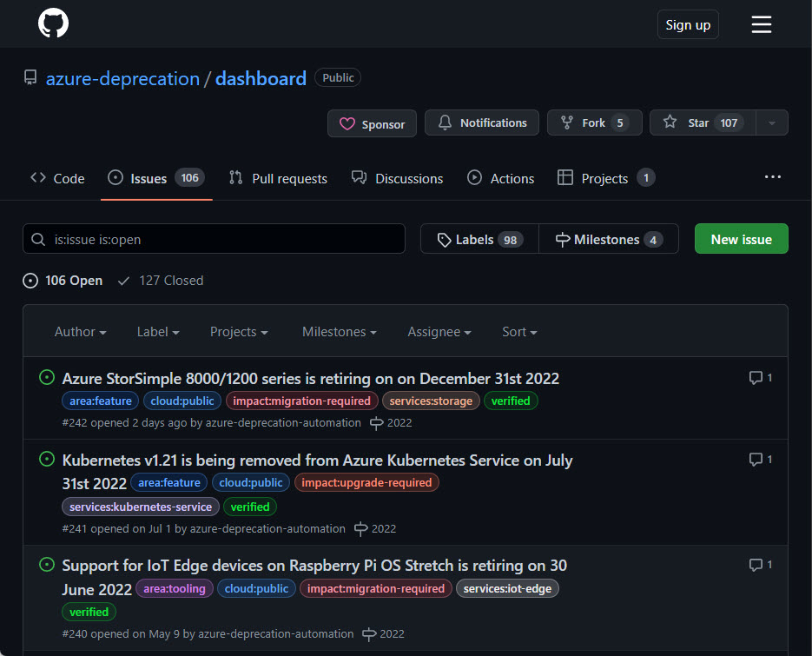Image resolution: width=812 pixels, height=656 pixels.
Task: Click open-issue icon for StorSimple issue
Action: pos(47,377)
